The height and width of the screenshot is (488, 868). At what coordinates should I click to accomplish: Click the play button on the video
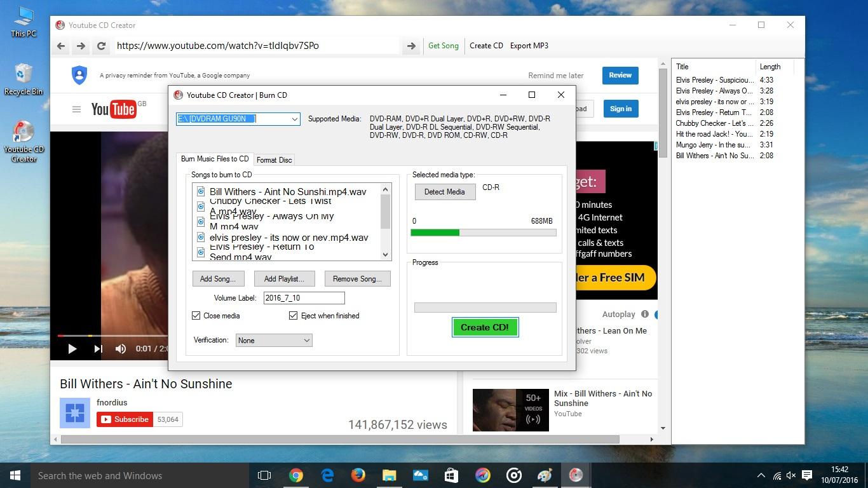click(72, 348)
